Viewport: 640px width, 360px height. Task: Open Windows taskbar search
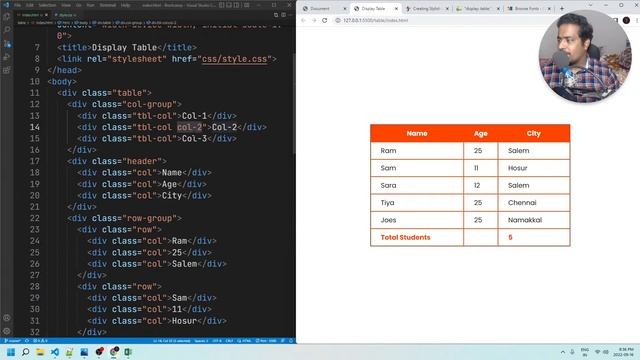pyautogui.click(x=26, y=352)
